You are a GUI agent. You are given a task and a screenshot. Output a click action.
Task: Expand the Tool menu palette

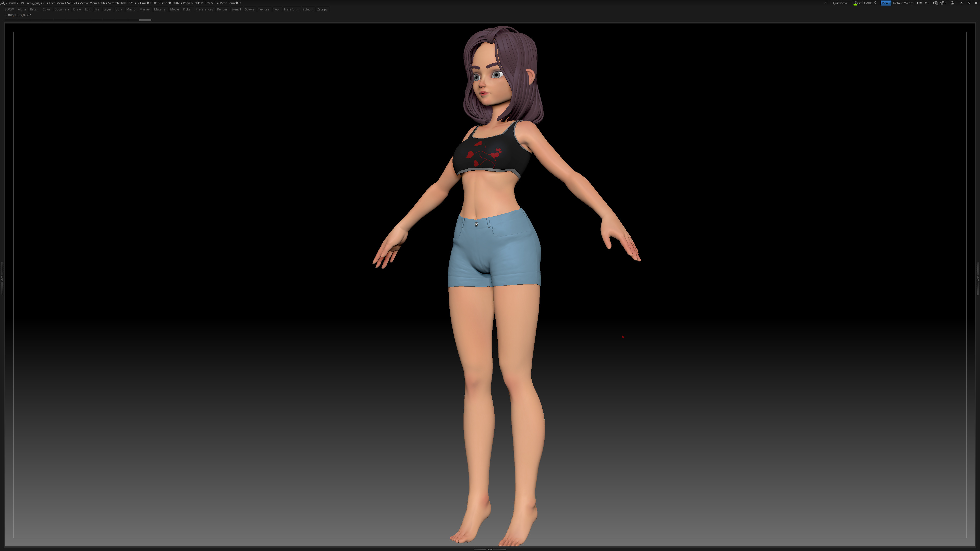pyautogui.click(x=276, y=9)
